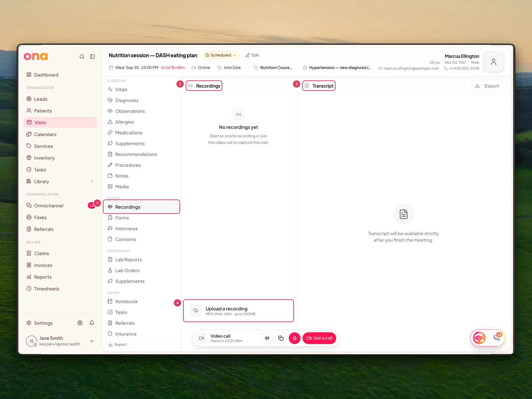
Task: Open Faxes in the sidebar
Action: tap(60, 217)
